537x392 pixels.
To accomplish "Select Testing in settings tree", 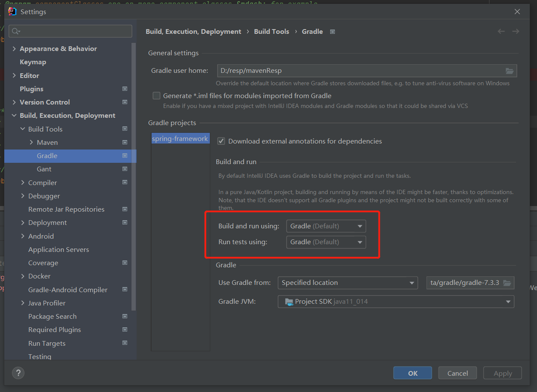I will [40, 356].
